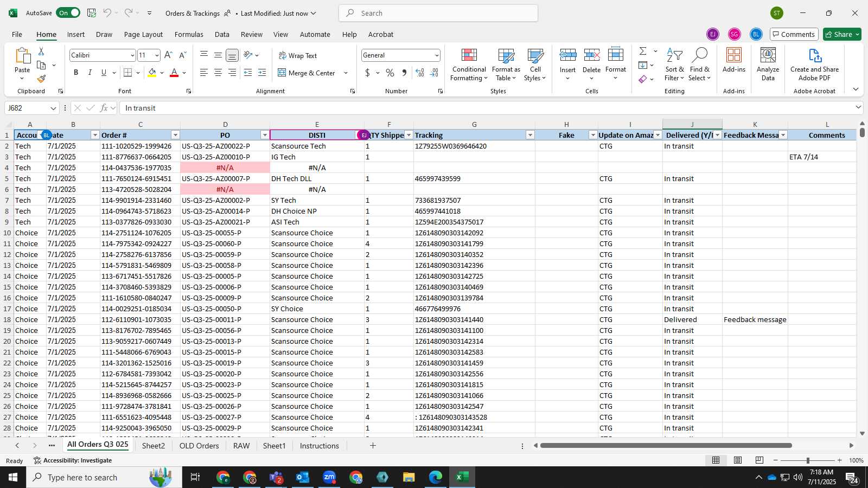Open the Formulas ribbon tab
This screenshot has height=488, width=868.
click(189, 34)
